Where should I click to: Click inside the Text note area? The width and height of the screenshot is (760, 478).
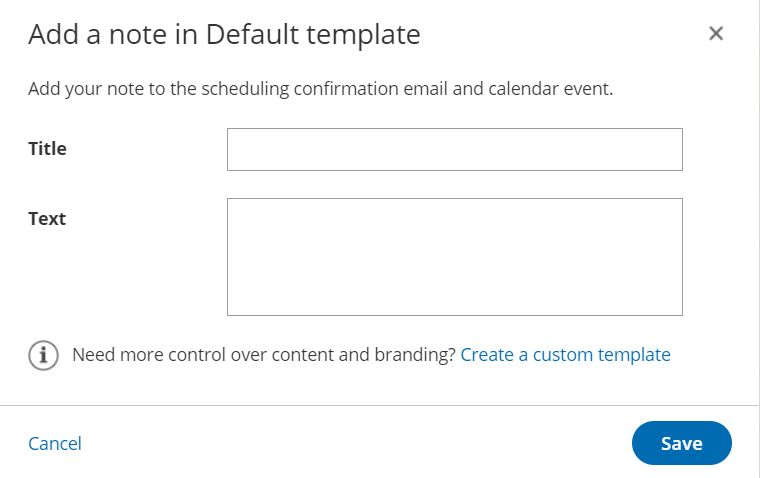coord(454,257)
